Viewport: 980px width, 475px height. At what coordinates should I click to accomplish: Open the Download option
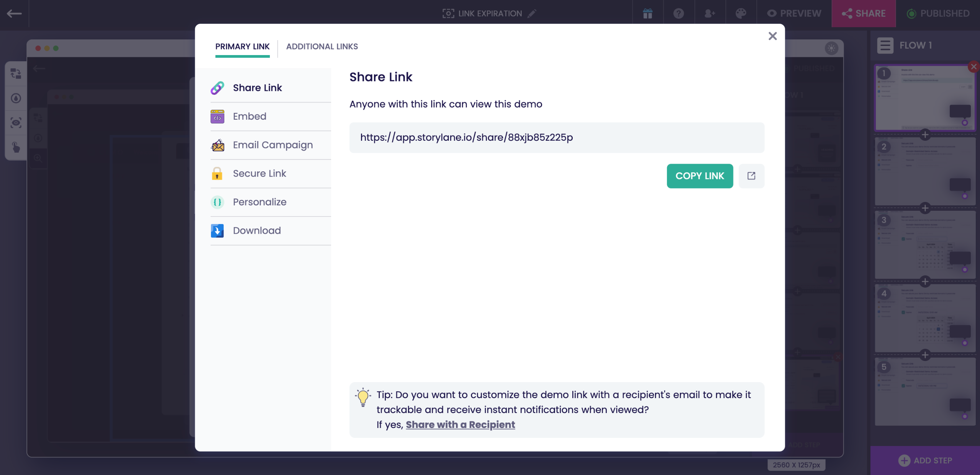click(257, 231)
